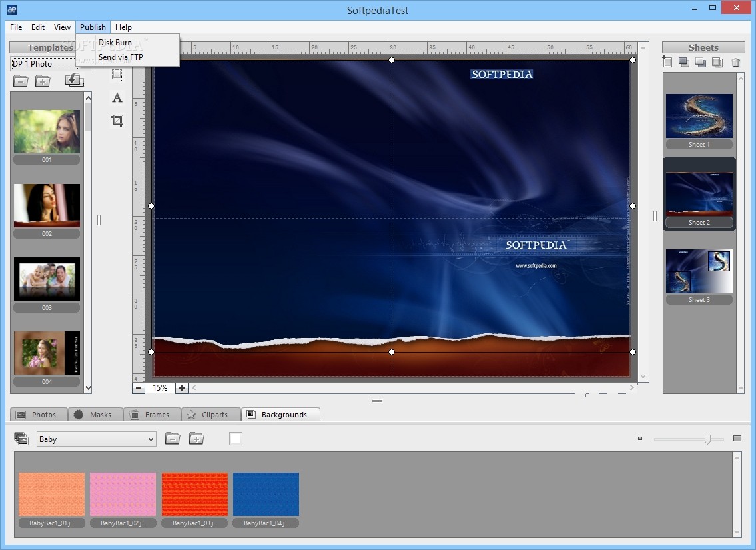Delete sheet with trash can icon
Viewport: 756px width, 550px height.
click(736, 62)
